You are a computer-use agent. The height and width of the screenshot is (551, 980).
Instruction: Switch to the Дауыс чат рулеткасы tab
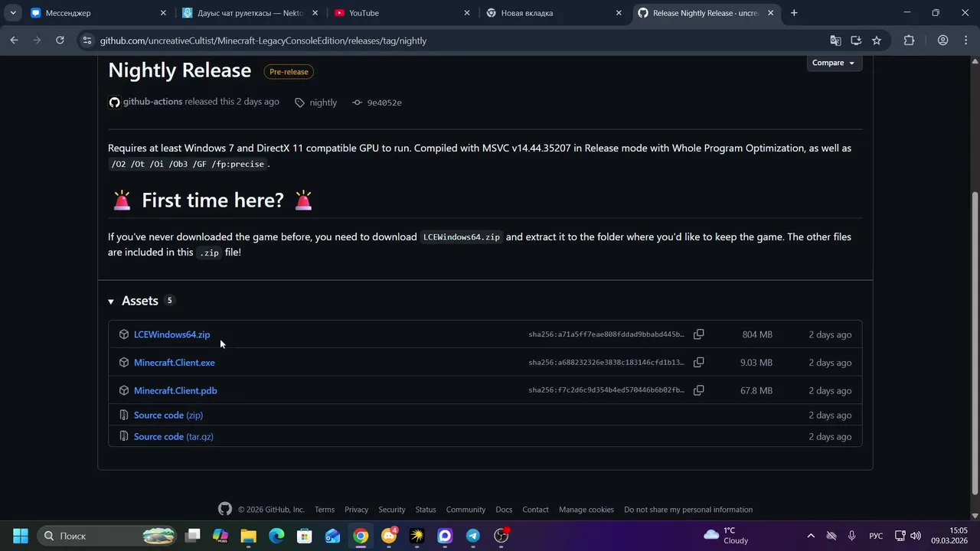coord(250,13)
